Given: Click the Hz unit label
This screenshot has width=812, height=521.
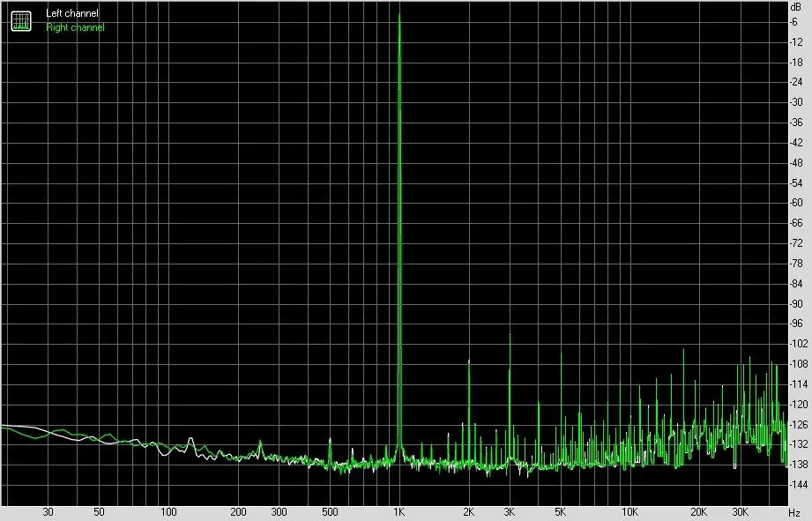Looking at the screenshot, I should click(x=795, y=513).
